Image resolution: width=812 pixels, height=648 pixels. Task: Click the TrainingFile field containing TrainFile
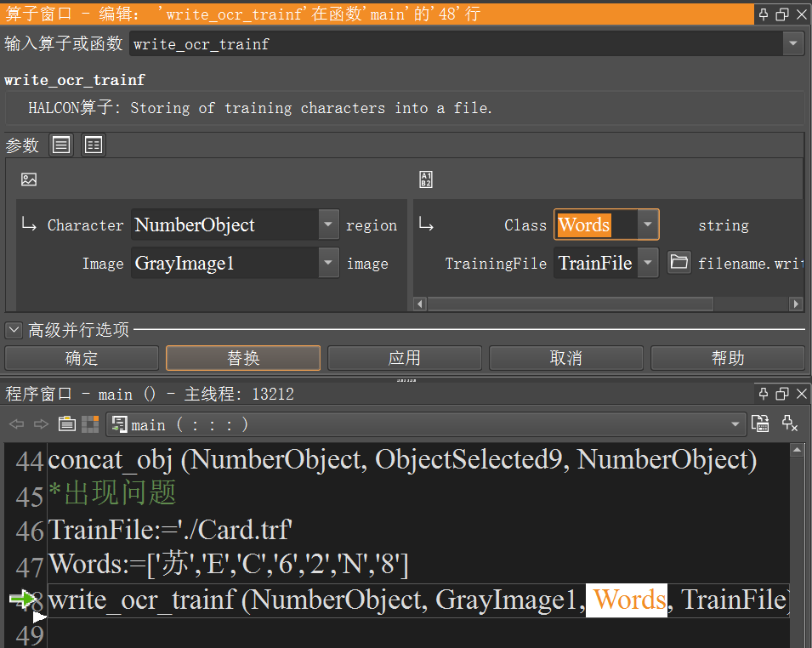tap(596, 263)
